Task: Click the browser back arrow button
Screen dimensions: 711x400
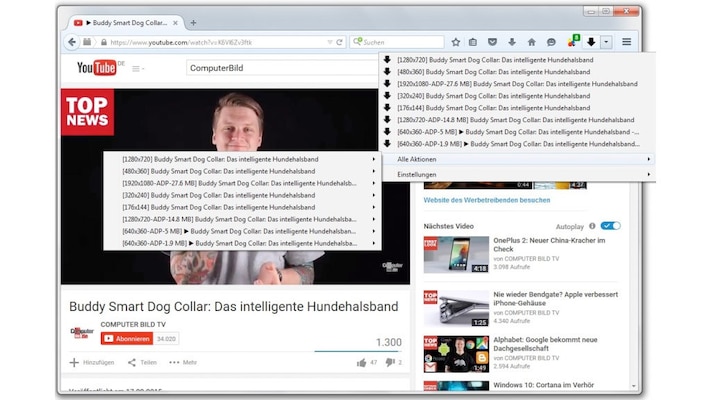Action: point(72,42)
